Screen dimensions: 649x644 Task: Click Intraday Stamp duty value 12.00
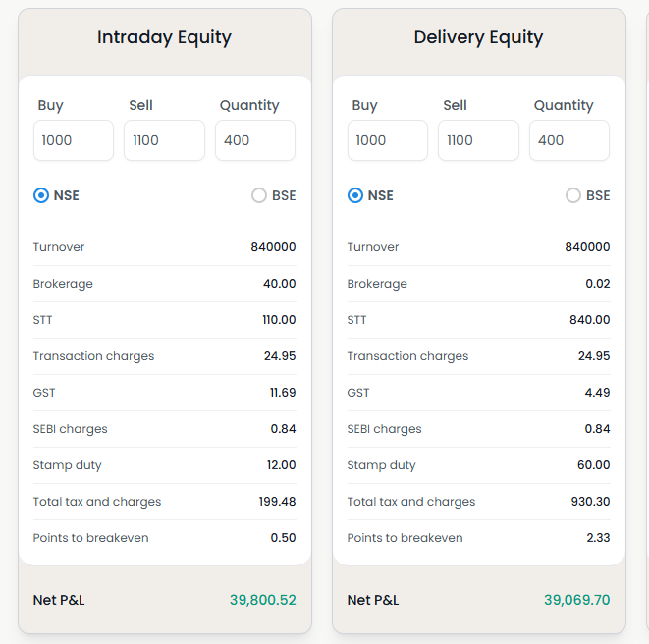click(x=281, y=465)
